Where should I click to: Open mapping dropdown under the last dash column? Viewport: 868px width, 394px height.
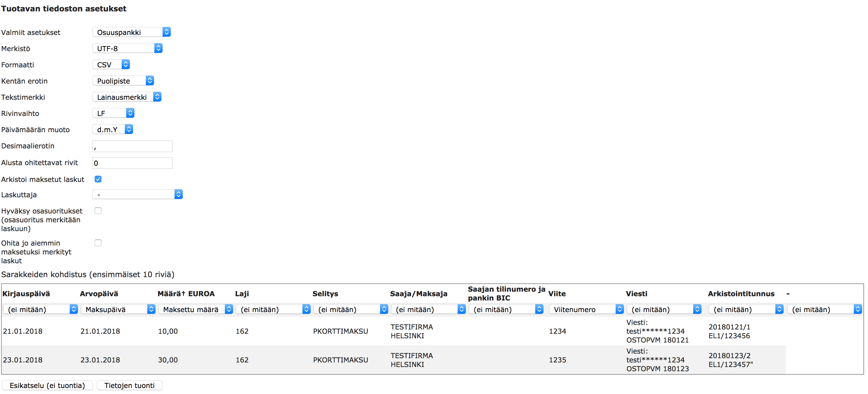point(825,309)
